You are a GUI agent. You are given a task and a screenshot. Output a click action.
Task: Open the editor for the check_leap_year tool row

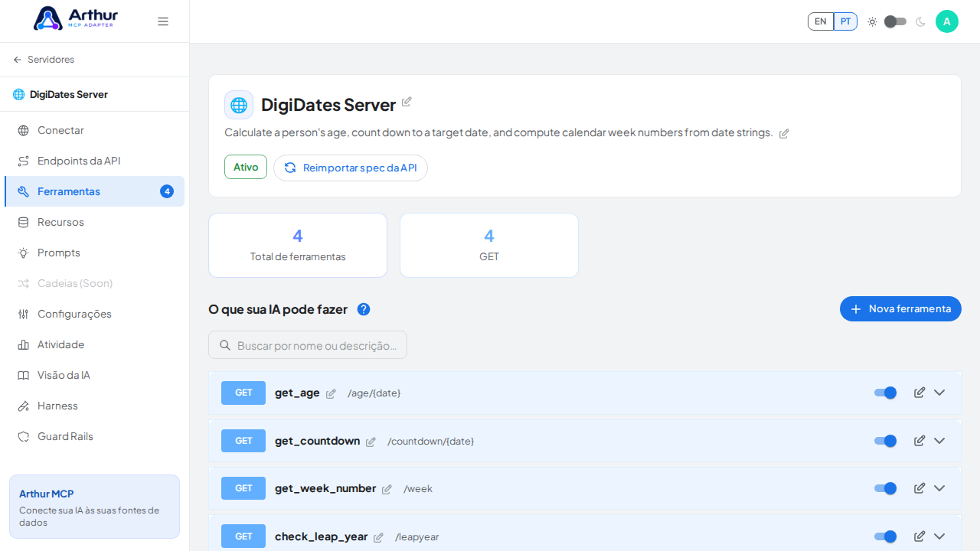(x=920, y=536)
